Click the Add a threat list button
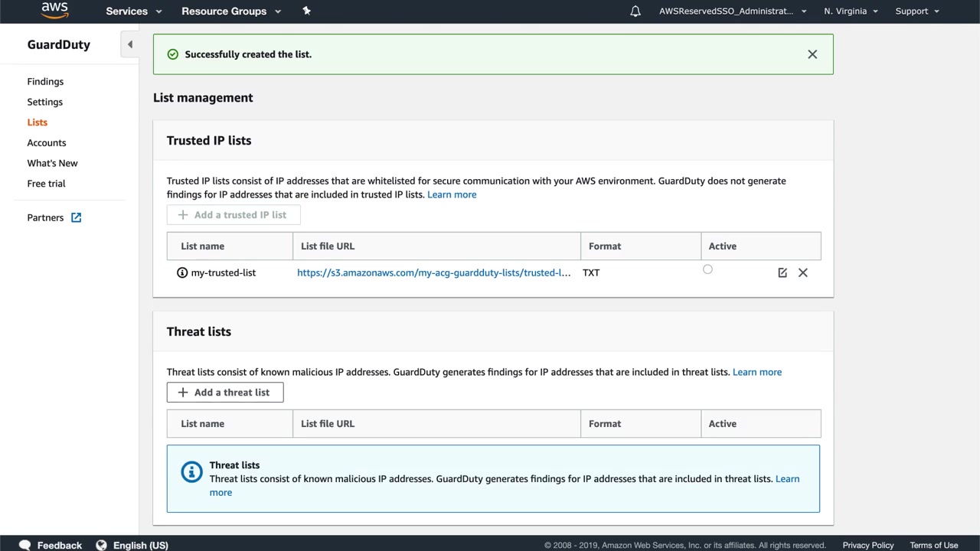 pos(225,393)
